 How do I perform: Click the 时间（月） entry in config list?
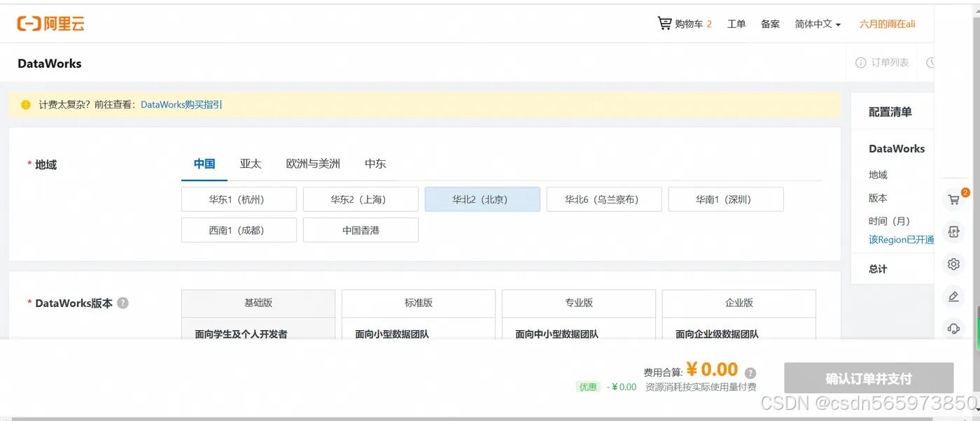coord(890,221)
